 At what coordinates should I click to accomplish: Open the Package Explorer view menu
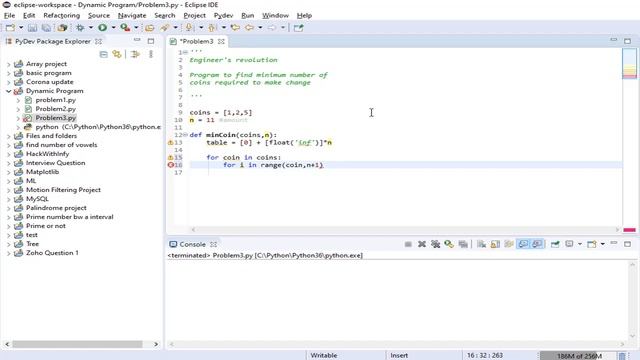pyautogui.click(x=151, y=54)
